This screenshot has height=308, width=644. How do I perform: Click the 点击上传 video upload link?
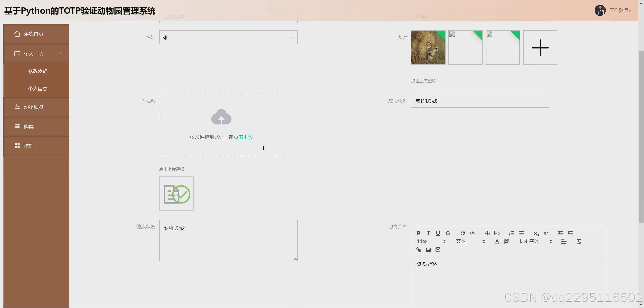243,137
